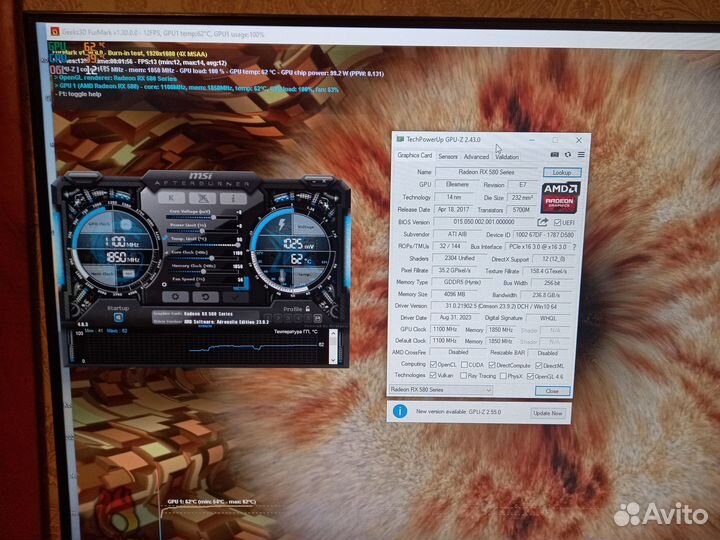
Task: Click the FurMark title bar app icon
Action: pos(55,32)
